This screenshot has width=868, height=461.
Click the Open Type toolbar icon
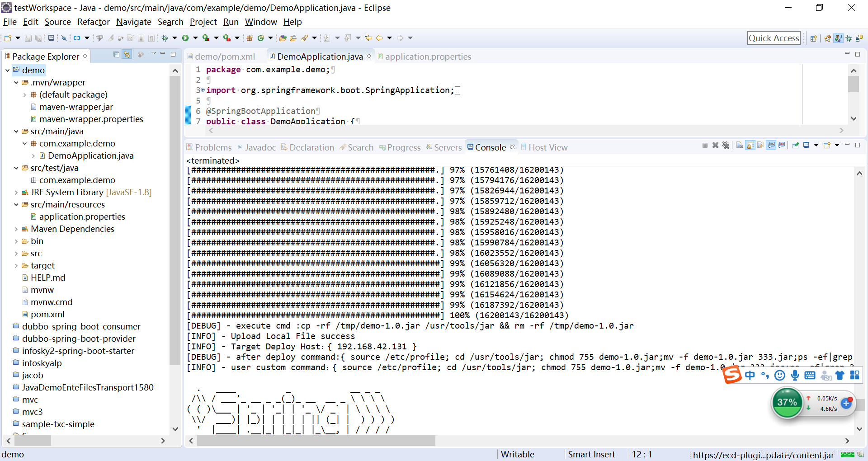pyautogui.click(x=283, y=38)
